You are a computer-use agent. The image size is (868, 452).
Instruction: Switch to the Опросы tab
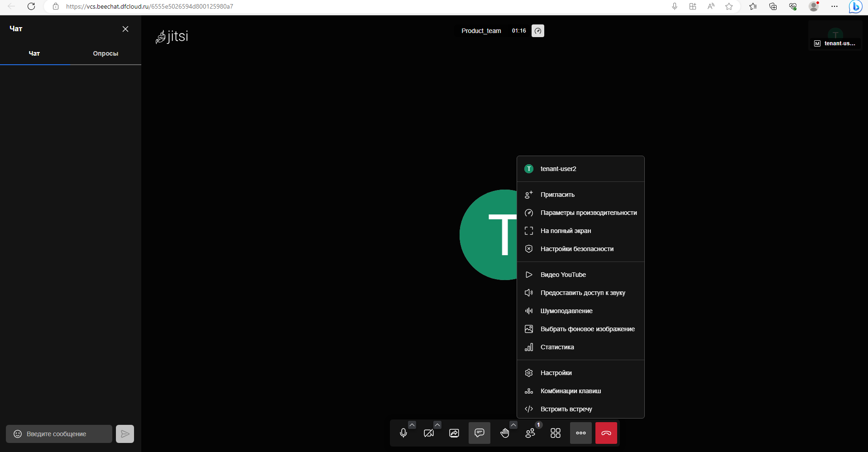point(106,53)
